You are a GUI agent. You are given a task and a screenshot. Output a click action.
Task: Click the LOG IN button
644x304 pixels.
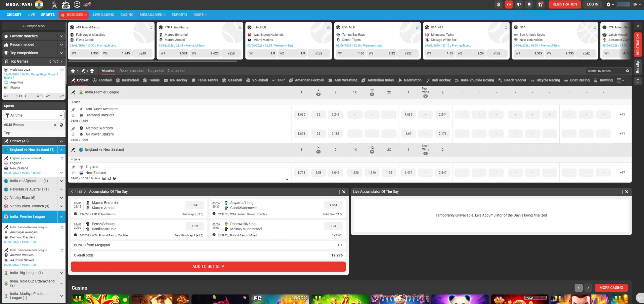(x=593, y=4)
